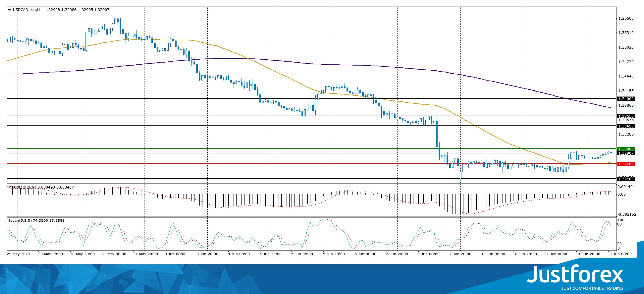Click the 1.33450 price level tag
This screenshot has width=644, height=294.
tap(626, 126)
